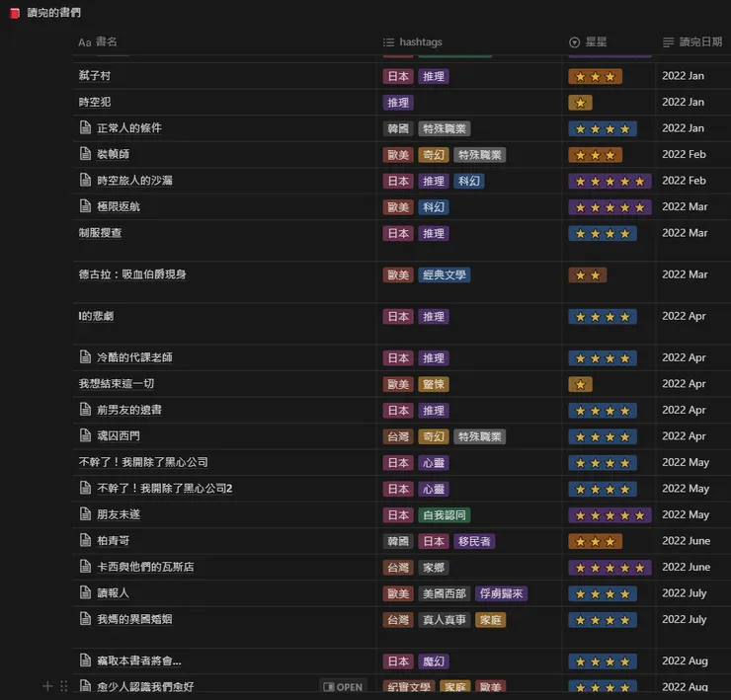Open the one-star rating for 我想結束這一切
The image size is (731, 700).
click(581, 384)
